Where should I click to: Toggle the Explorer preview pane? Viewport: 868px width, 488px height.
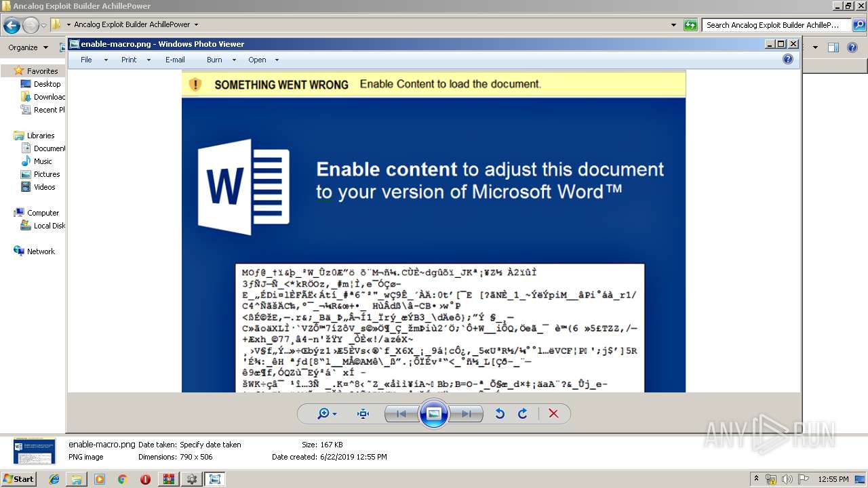pyautogui.click(x=833, y=47)
